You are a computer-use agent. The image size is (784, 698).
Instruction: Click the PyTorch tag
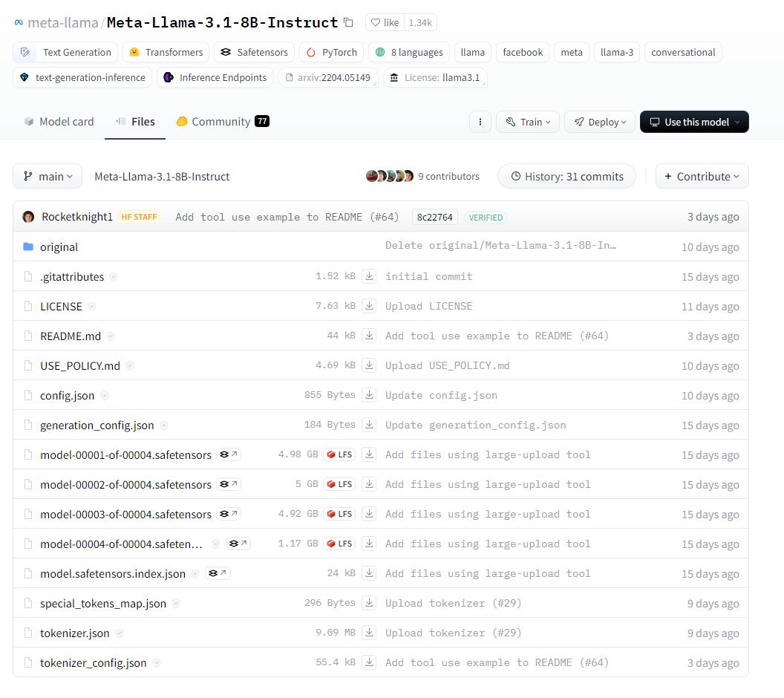pyautogui.click(x=332, y=52)
